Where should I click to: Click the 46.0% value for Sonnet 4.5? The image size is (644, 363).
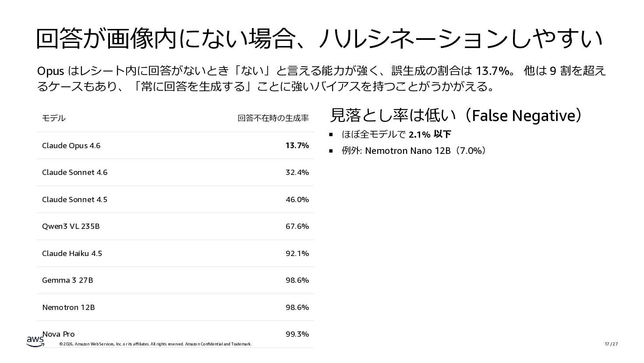pyautogui.click(x=297, y=199)
